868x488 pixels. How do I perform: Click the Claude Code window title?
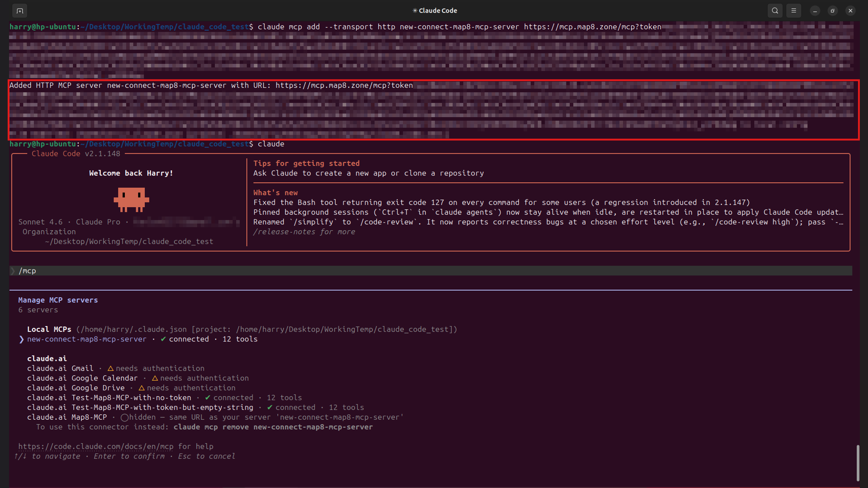tap(435, 10)
